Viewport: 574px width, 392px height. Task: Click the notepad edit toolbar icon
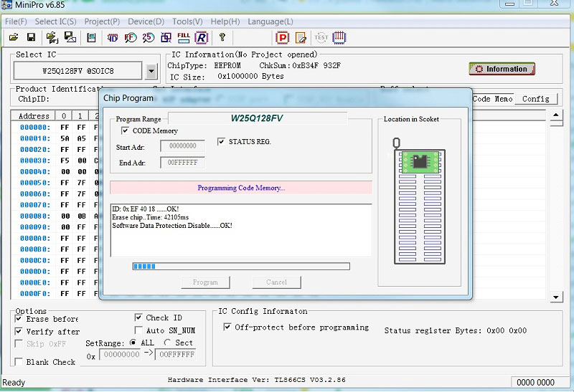301,38
